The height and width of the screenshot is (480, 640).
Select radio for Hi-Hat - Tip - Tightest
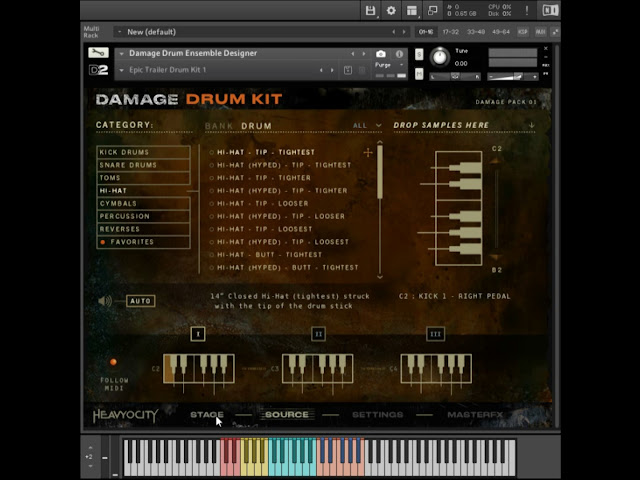[211, 153]
